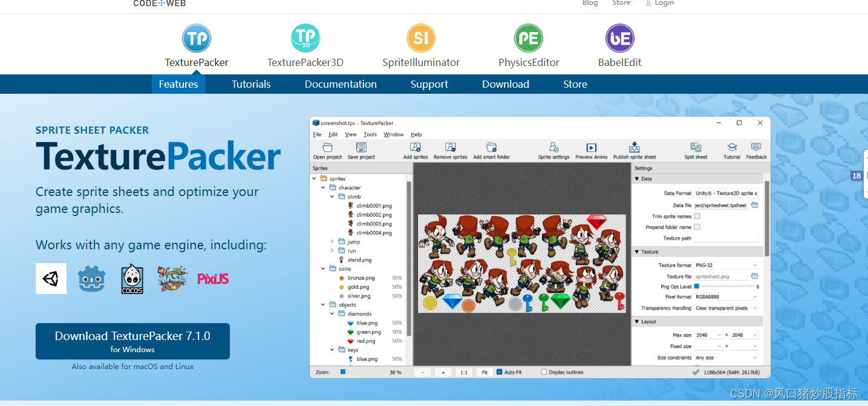Image resolution: width=868 pixels, height=406 pixels.
Task: Click folder icon next to Texture file
Action: 754,276
